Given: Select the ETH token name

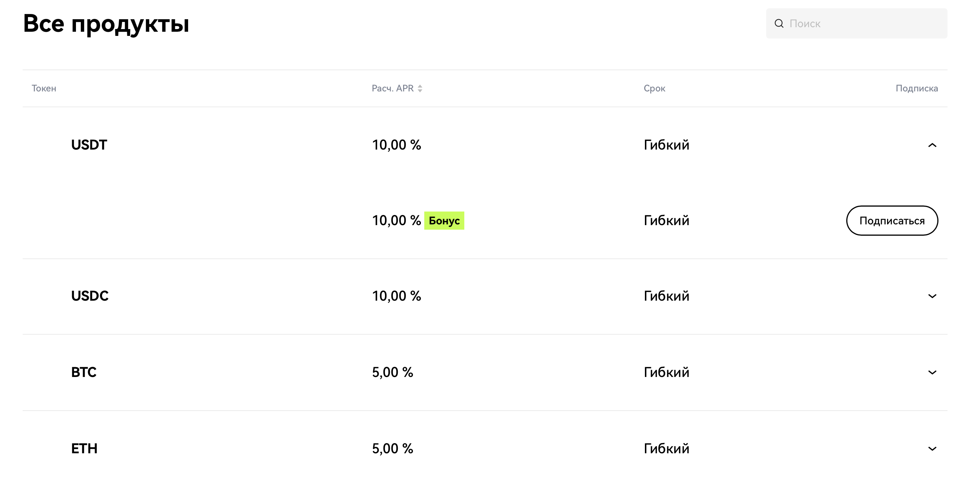Looking at the screenshot, I should (x=84, y=448).
